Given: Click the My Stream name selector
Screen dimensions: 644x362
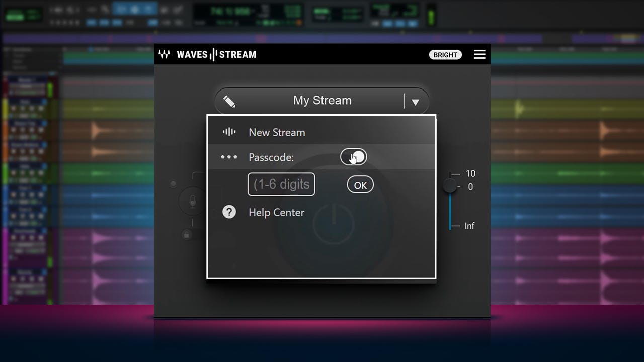Looking at the screenshot, I should (x=322, y=101).
